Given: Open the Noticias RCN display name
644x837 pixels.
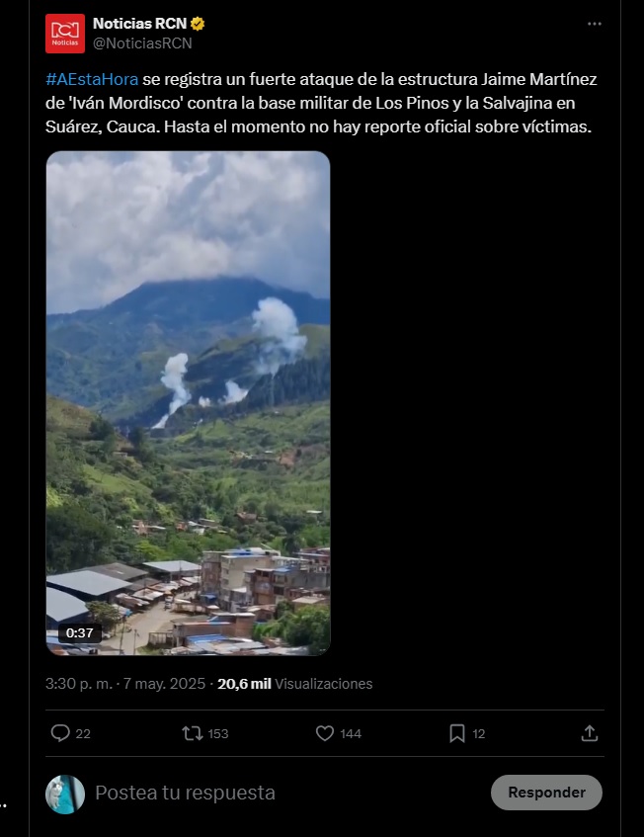Looking at the screenshot, I should coord(140,24).
